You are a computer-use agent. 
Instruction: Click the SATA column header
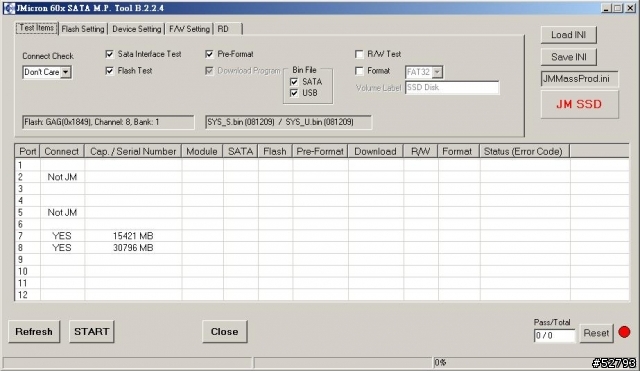(x=240, y=151)
